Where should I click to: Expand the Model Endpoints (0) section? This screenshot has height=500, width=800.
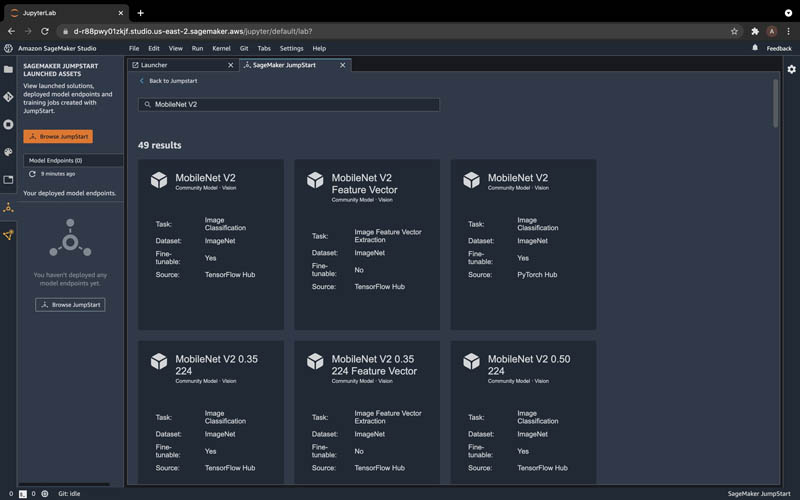(x=73, y=160)
